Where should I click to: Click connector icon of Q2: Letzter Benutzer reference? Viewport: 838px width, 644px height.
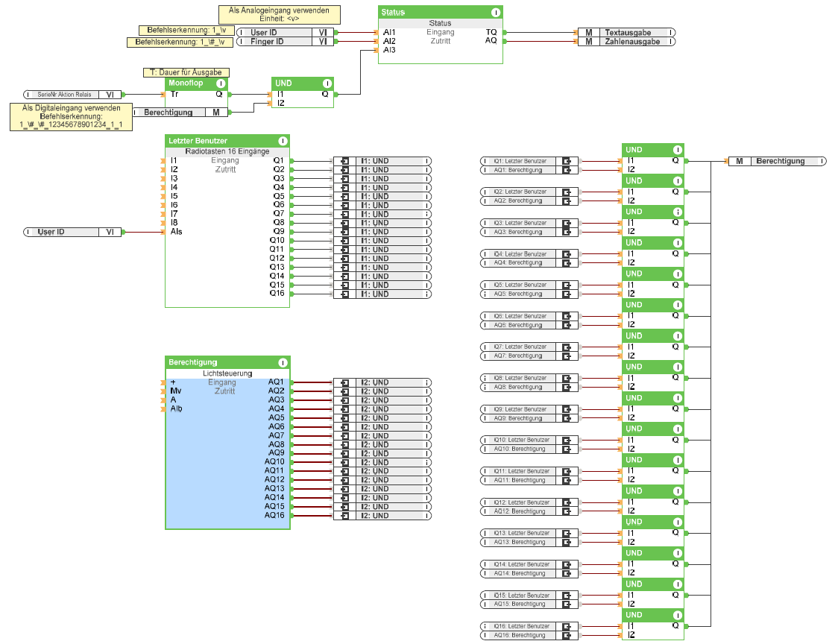point(567,192)
